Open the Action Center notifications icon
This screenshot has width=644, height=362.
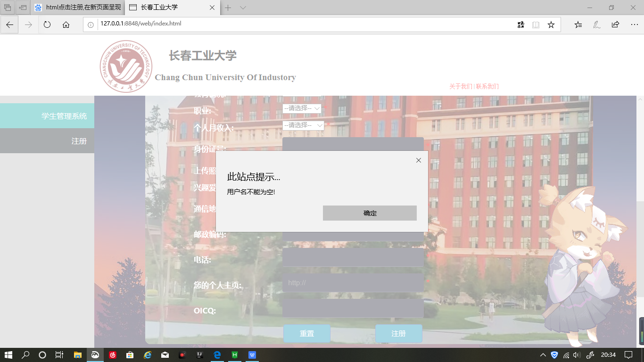coord(628,355)
